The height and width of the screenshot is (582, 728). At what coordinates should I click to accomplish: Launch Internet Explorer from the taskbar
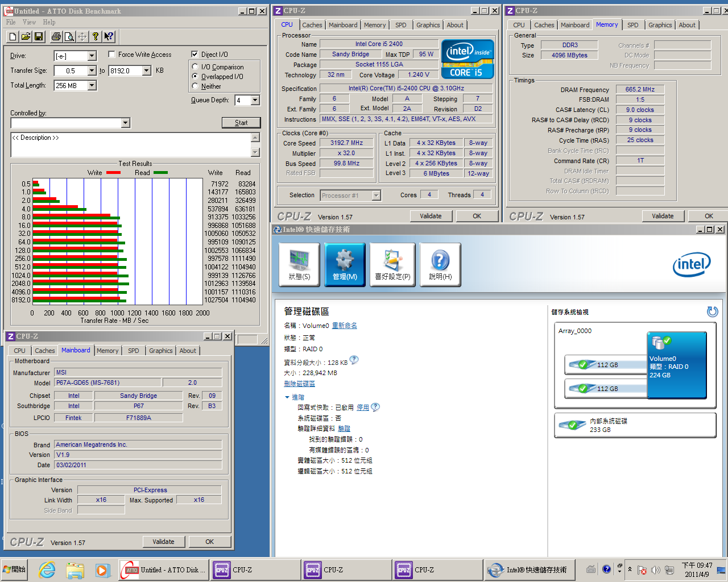pyautogui.click(x=47, y=569)
